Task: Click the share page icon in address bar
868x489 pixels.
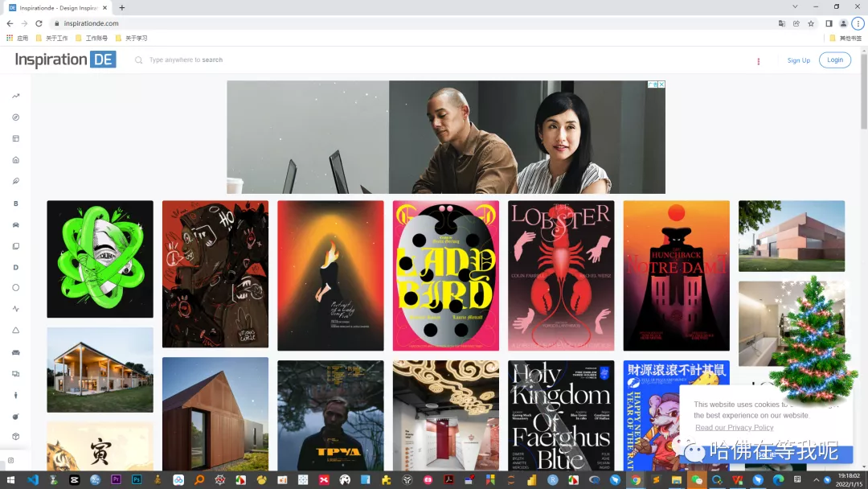Action: click(796, 23)
